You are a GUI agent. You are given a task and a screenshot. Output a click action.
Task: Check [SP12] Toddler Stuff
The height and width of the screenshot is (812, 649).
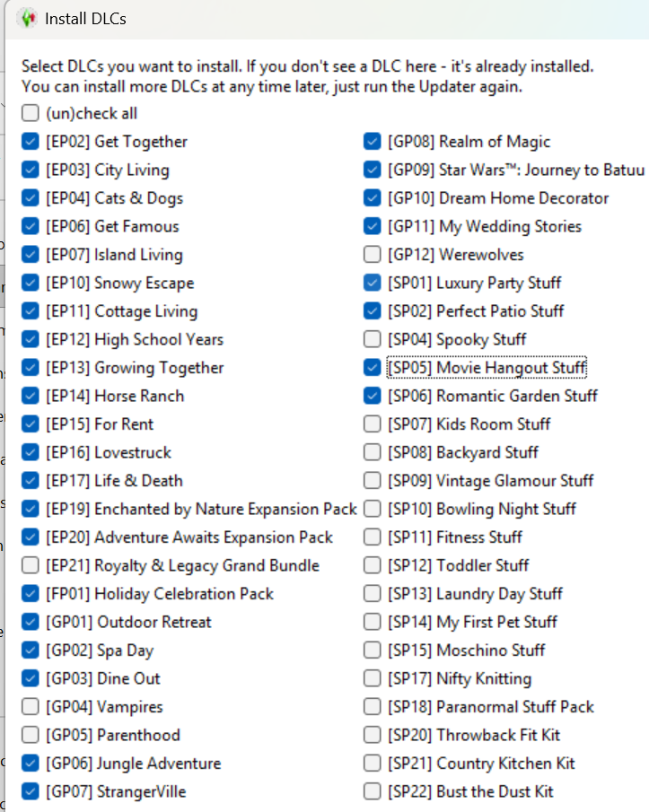tap(372, 565)
